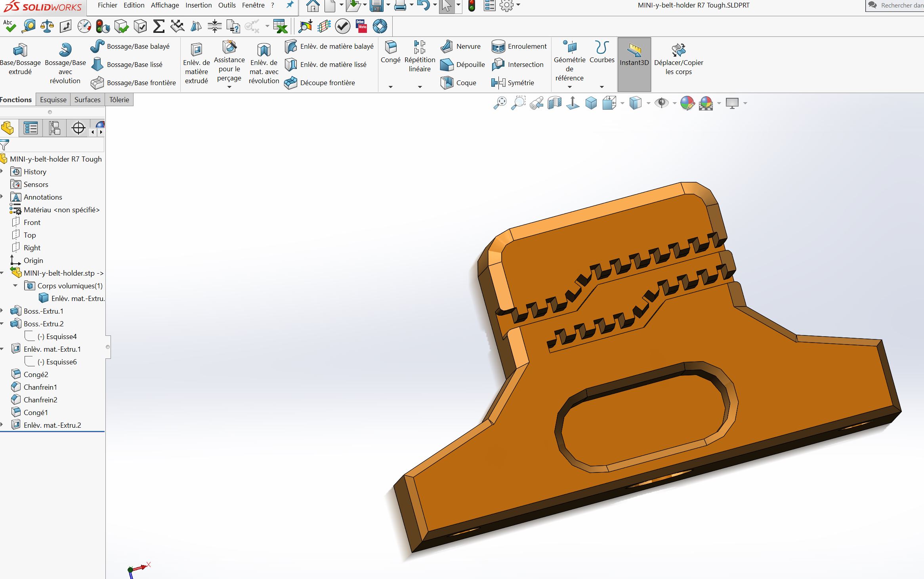Collapse the Enlèv. mat.-Extru.1 feature

tap(2, 349)
